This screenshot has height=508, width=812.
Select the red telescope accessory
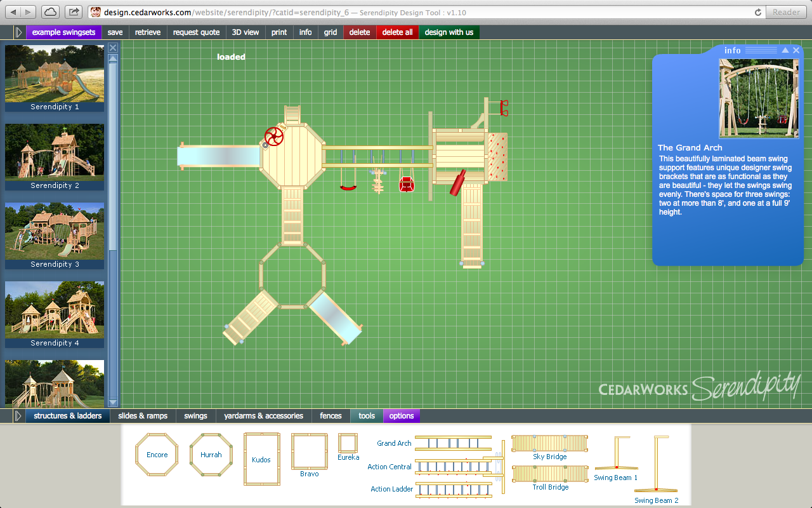(457, 182)
